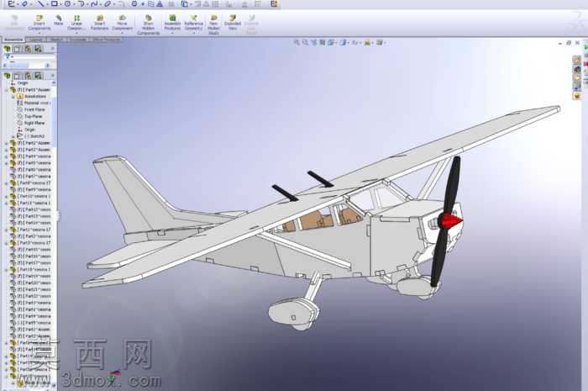Image resolution: width=588 pixels, height=391 pixels.
Task: Click the Section View icon
Action: pyautogui.click(x=322, y=42)
